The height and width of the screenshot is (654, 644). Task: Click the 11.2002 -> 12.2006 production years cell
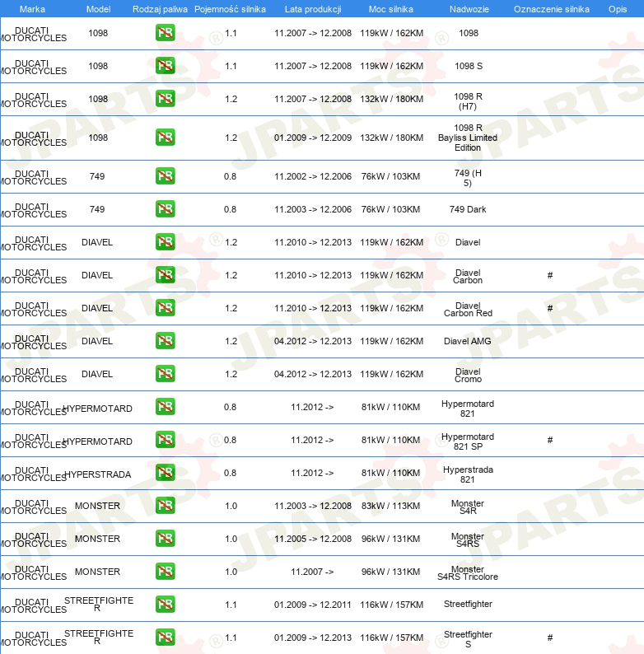point(313,176)
